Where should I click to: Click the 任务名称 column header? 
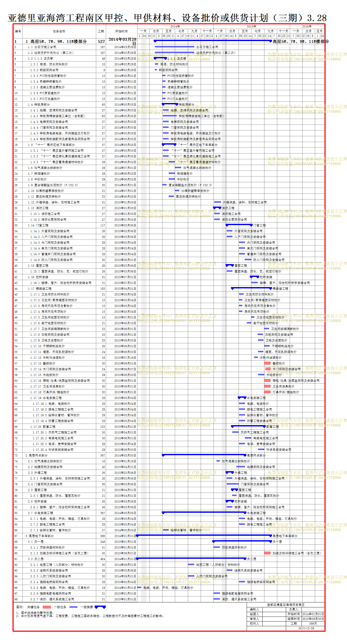click(x=59, y=31)
